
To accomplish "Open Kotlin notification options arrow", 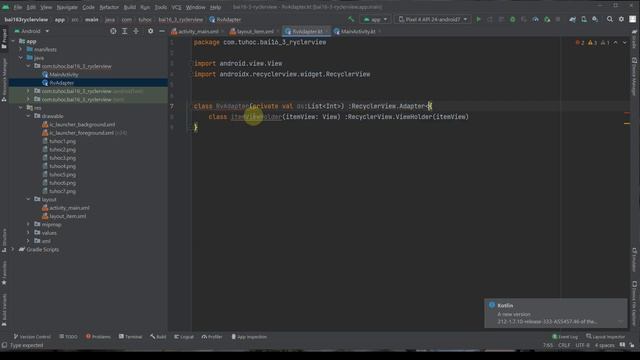I will (620, 322).
